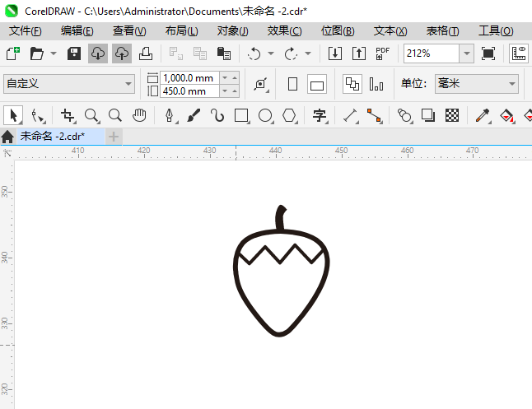
Task: Undo the last action
Action: click(254, 53)
